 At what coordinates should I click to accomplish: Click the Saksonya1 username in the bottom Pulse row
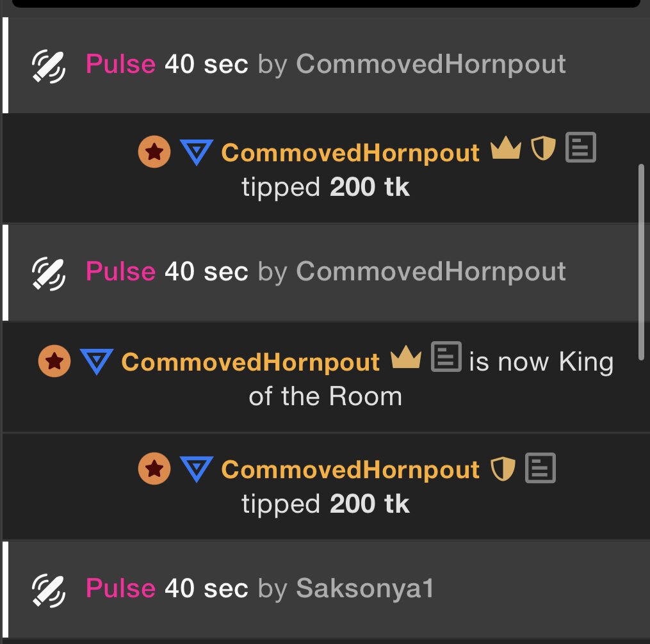pos(365,589)
